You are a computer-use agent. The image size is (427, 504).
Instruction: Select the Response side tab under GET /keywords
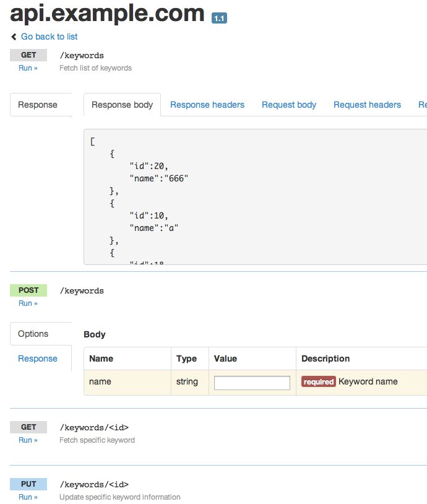click(38, 105)
